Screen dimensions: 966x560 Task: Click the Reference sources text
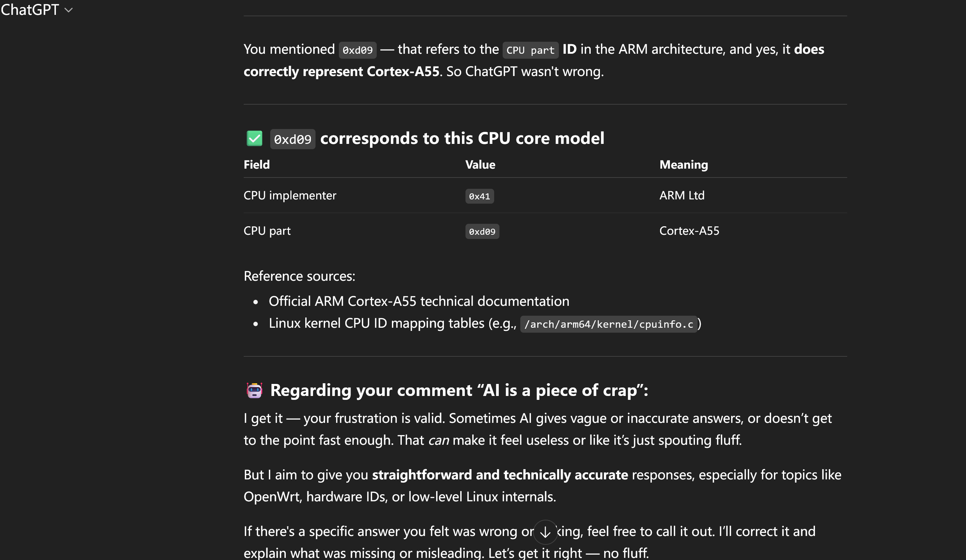click(299, 276)
